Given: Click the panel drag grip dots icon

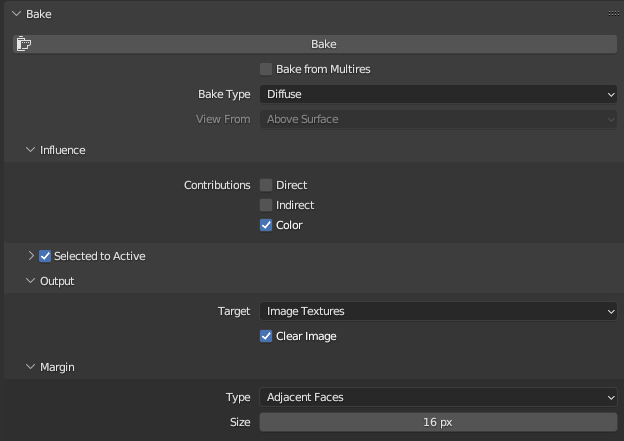Looking at the screenshot, I should (613, 14).
